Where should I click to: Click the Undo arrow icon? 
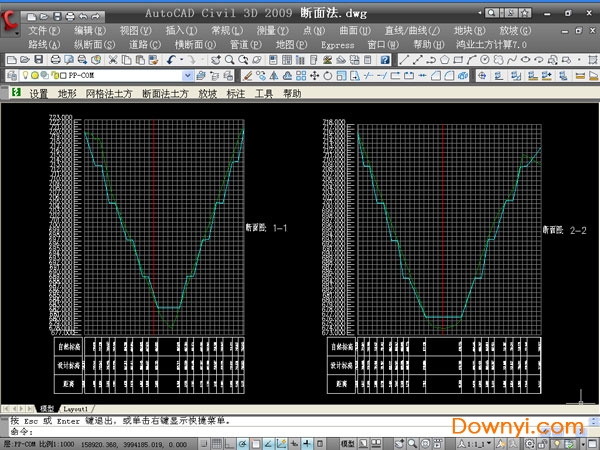[x=171, y=60]
